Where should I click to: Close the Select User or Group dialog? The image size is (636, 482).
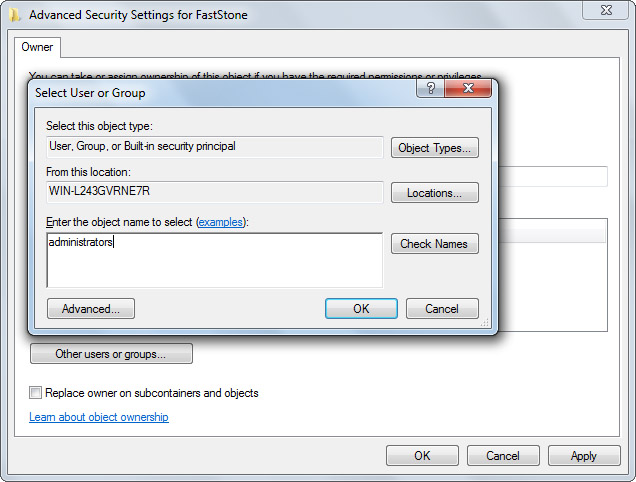(x=468, y=88)
